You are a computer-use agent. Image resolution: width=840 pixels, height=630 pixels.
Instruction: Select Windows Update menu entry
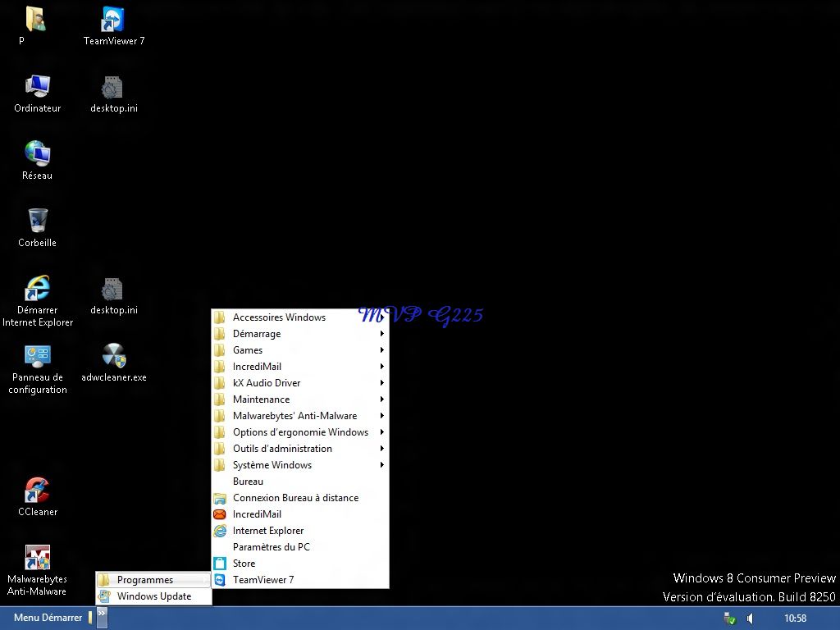[x=154, y=596]
